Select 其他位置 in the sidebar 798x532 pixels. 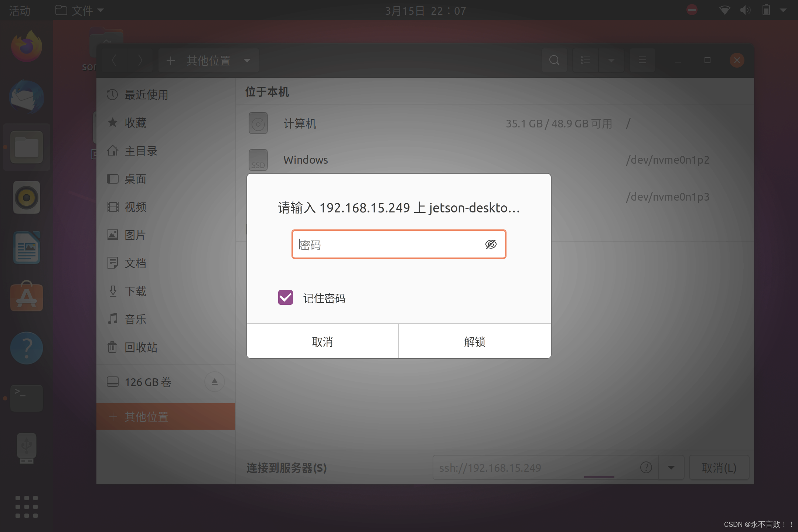click(x=166, y=416)
